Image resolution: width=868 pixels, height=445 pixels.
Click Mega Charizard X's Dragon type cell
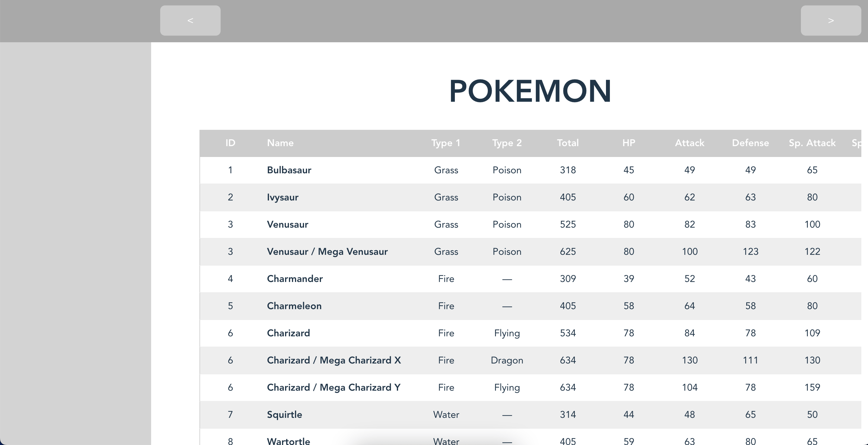click(507, 360)
